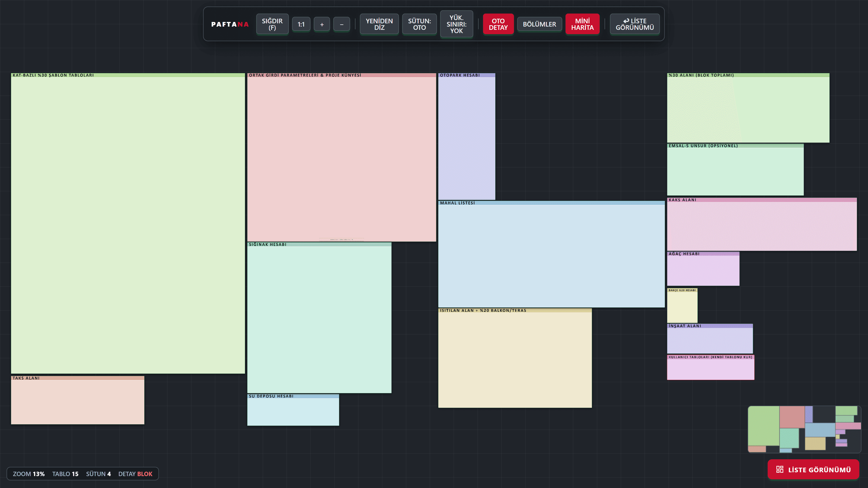This screenshot has width=868, height=488.
Task: Open the YÜK. SINIRI: YOK height limit option
Action: [x=457, y=24]
